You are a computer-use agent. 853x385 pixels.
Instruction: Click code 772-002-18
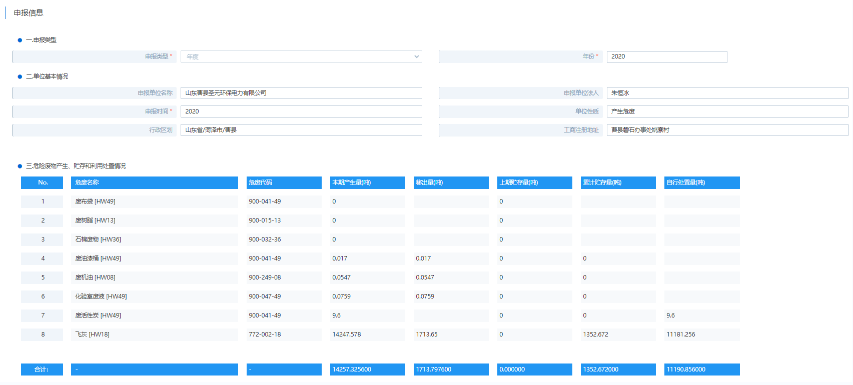coord(283,334)
